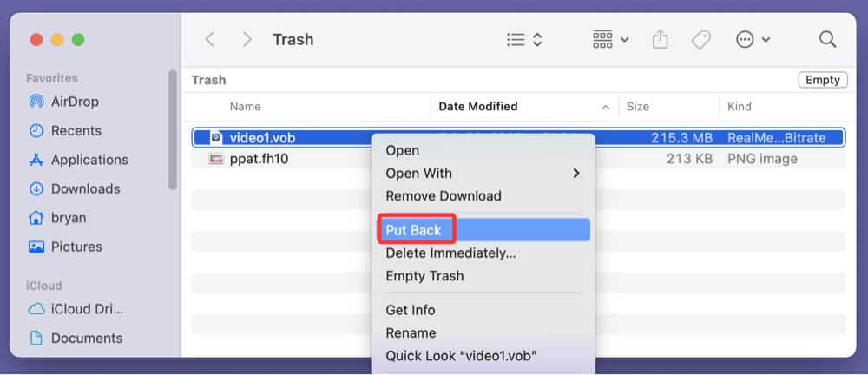This screenshot has height=375, width=868.
Task: Choose Get Info in context menu
Action: pos(410,310)
